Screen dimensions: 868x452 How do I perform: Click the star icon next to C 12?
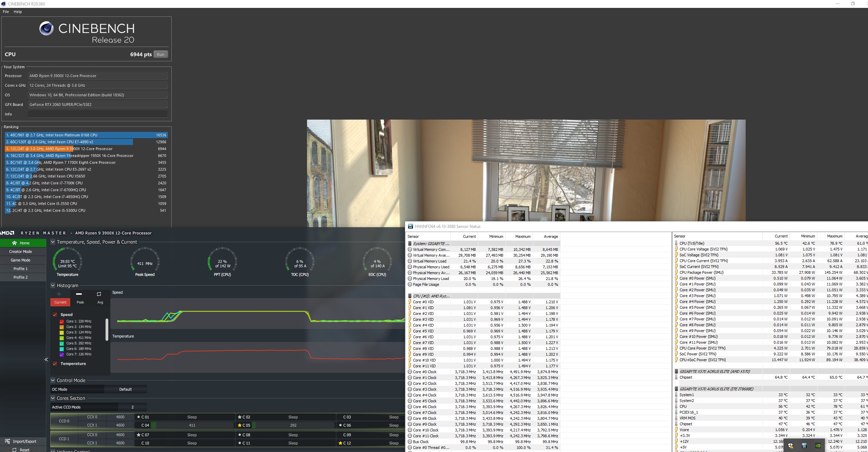[x=340, y=443]
